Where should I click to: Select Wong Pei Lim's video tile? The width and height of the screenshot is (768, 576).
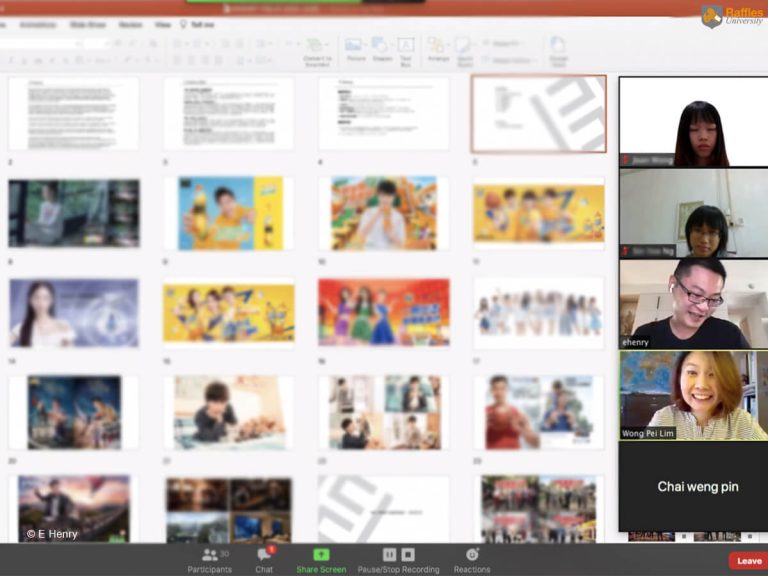click(x=693, y=395)
